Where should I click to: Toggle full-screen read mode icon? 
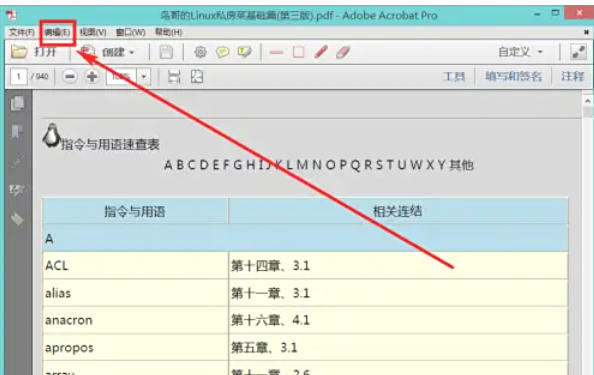tap(578, 52)
